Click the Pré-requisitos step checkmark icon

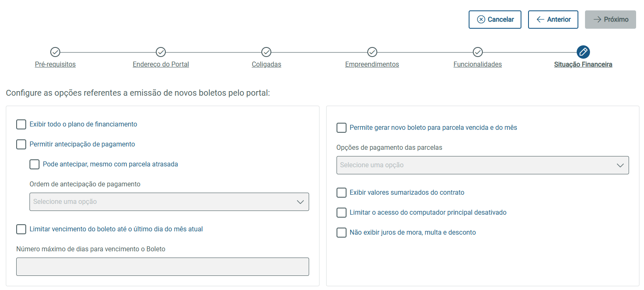coord(55,52)
